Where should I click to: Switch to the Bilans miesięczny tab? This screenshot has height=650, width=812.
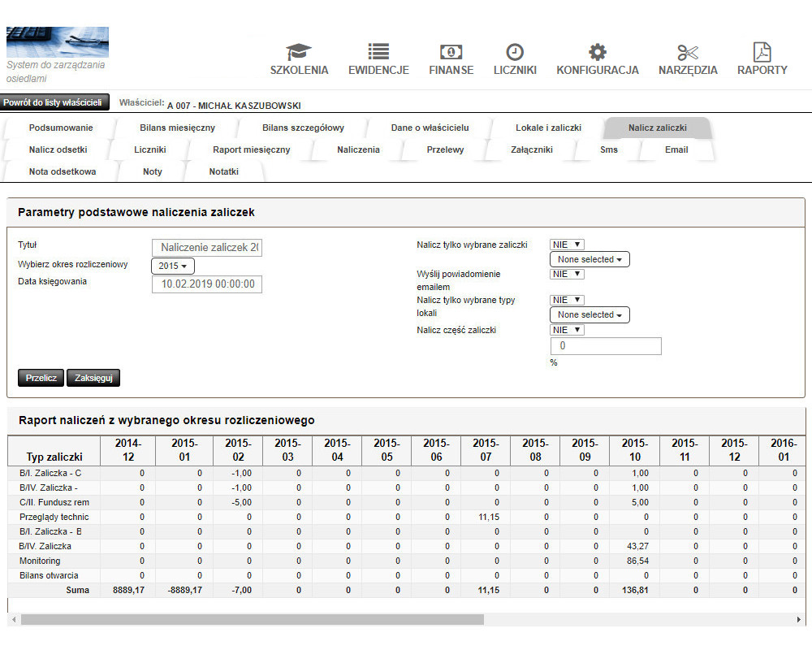tap(177, 128)
